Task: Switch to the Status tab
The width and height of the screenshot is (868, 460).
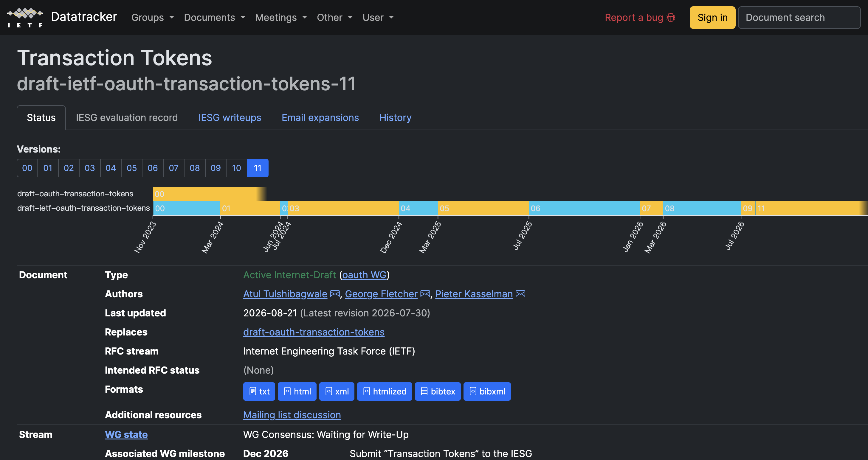Action: click(41, 117)
